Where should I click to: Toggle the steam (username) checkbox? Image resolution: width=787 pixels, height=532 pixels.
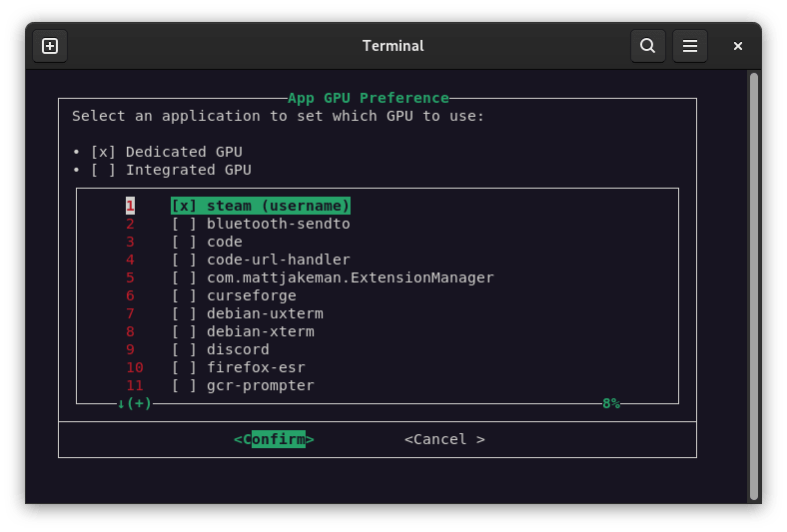pyautogui.click(x=184, y=206)
